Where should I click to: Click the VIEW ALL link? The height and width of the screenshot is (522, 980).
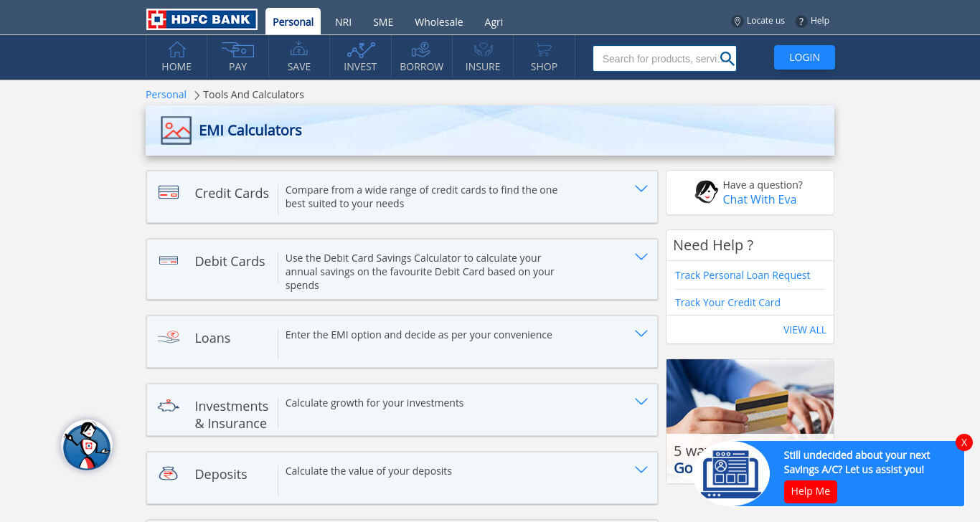click(x=805, y=330)
